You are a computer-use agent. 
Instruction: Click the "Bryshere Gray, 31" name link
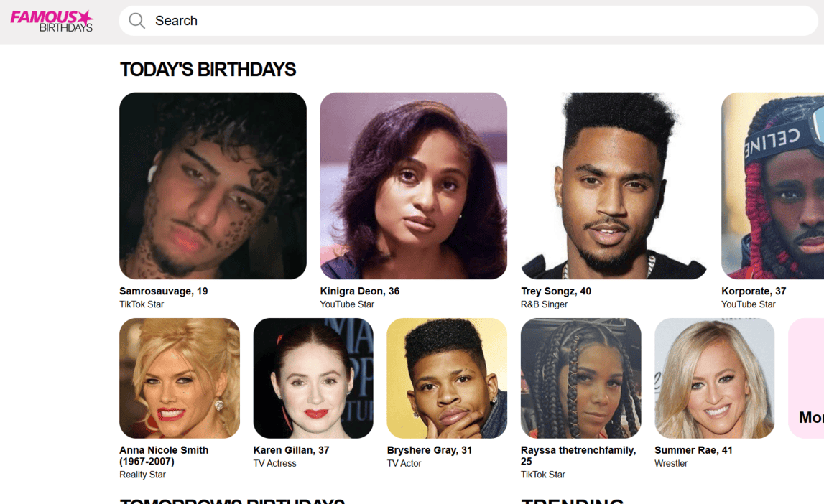click(430, 450)
